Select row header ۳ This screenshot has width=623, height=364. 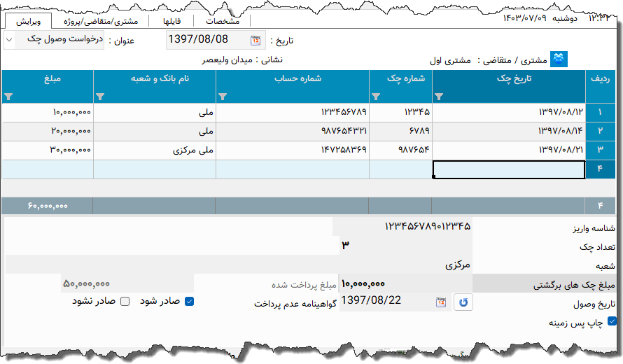click(x=601, y=150)
